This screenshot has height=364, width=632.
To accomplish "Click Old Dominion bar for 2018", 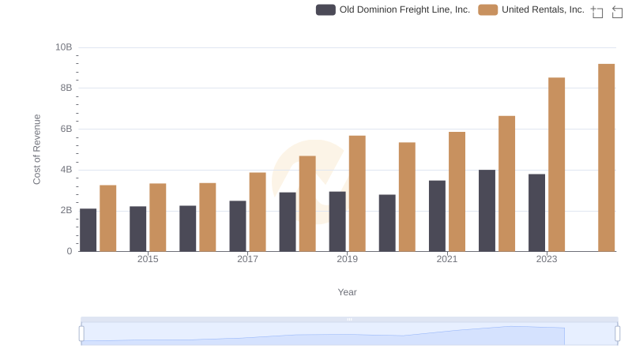I will pos(288,222).
